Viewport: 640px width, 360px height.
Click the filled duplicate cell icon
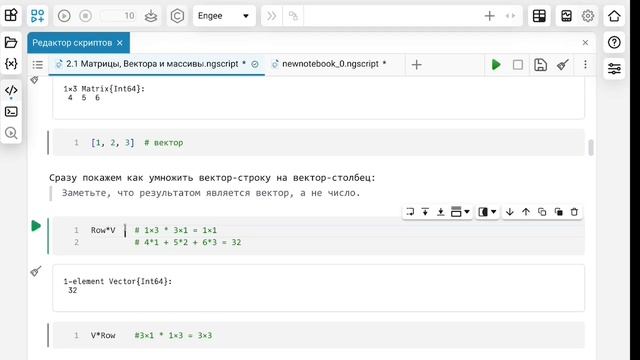558,212
